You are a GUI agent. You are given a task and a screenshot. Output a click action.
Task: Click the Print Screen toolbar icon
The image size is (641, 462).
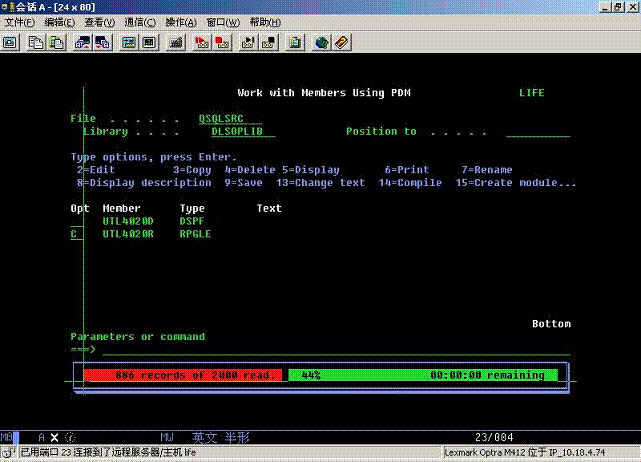point(10,42)
